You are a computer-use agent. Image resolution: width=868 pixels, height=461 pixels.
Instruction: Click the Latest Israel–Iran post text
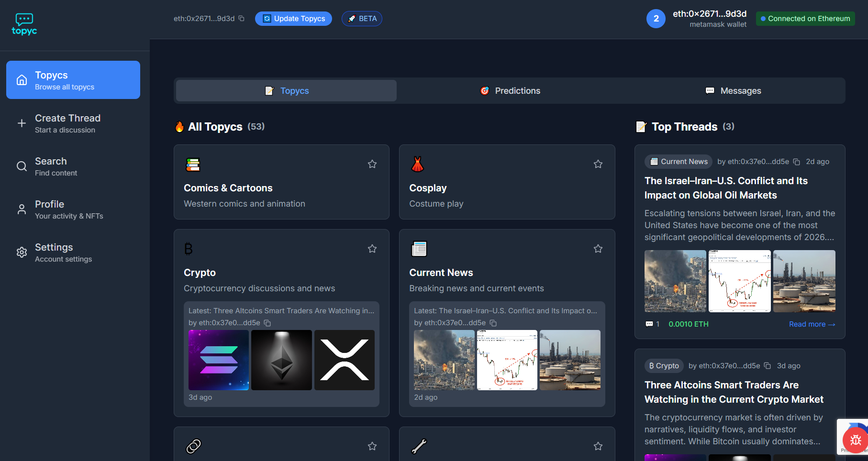coord(506,311)
